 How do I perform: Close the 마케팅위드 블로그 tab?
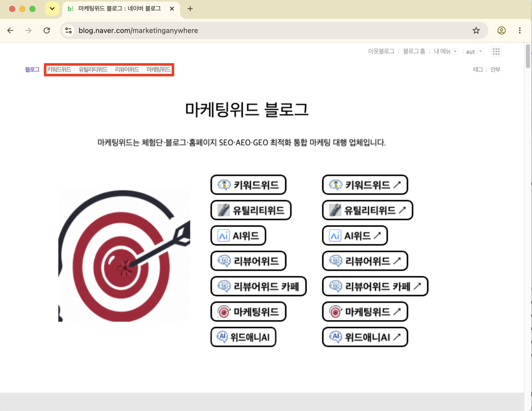[x=172, y=9]
